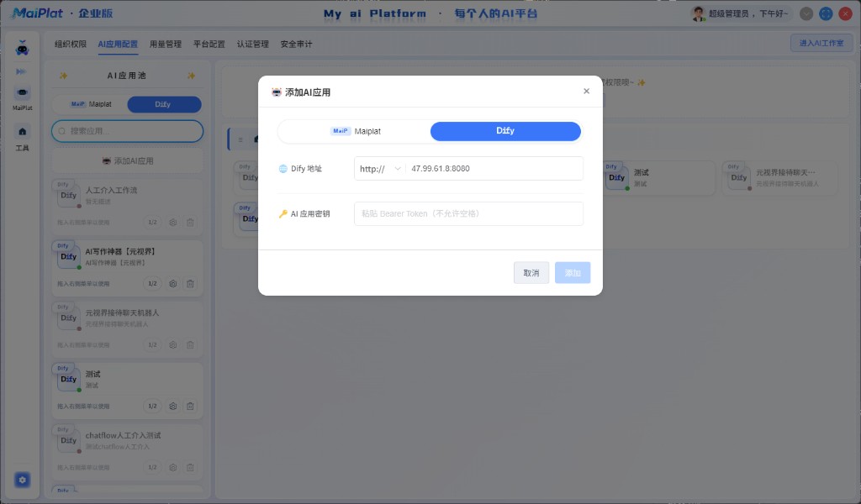Toggle fullscreen with the blue top-right icon
Image resolution: width=861 pixels, height=504 pixels.
pos(826,13)
